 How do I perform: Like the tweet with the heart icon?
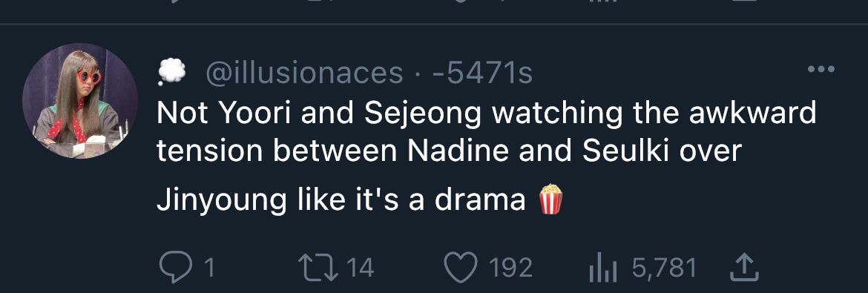(x=461, y=268)
